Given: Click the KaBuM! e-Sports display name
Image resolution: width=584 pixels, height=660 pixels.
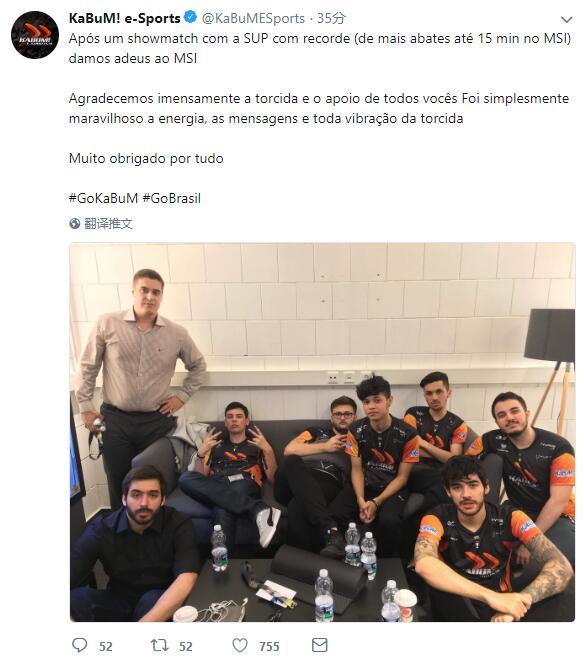Looking at the screenshot, I should (x=125, y=18).
